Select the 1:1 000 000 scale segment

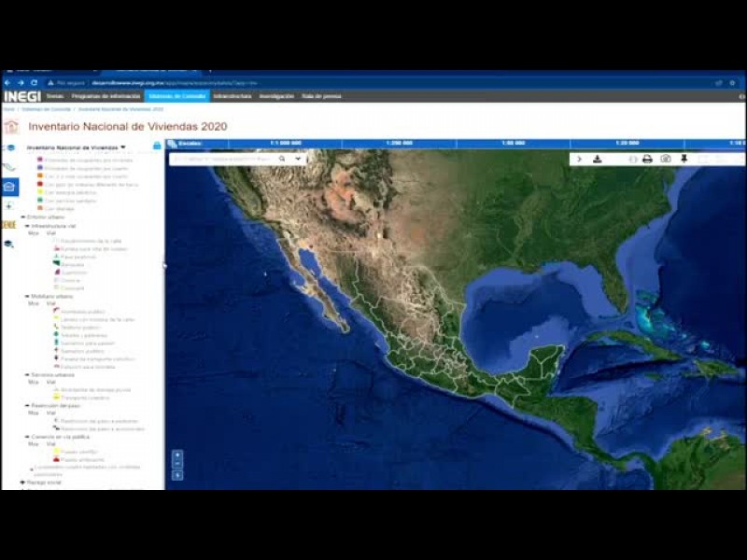(285, 143)
